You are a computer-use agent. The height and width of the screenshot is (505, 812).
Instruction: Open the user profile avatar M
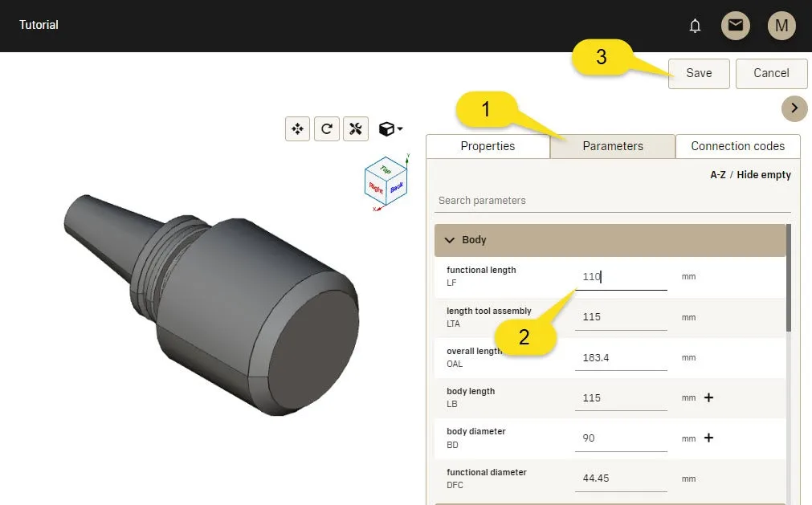781,26
